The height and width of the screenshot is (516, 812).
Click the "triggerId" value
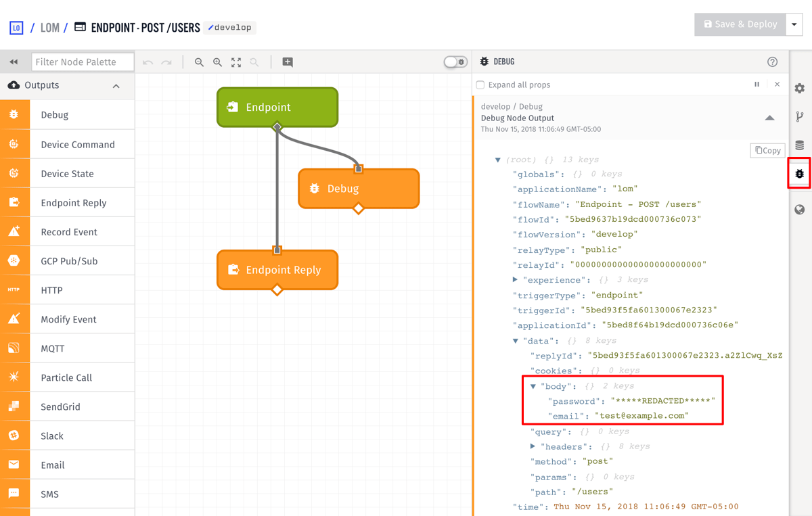coord(649,310)
